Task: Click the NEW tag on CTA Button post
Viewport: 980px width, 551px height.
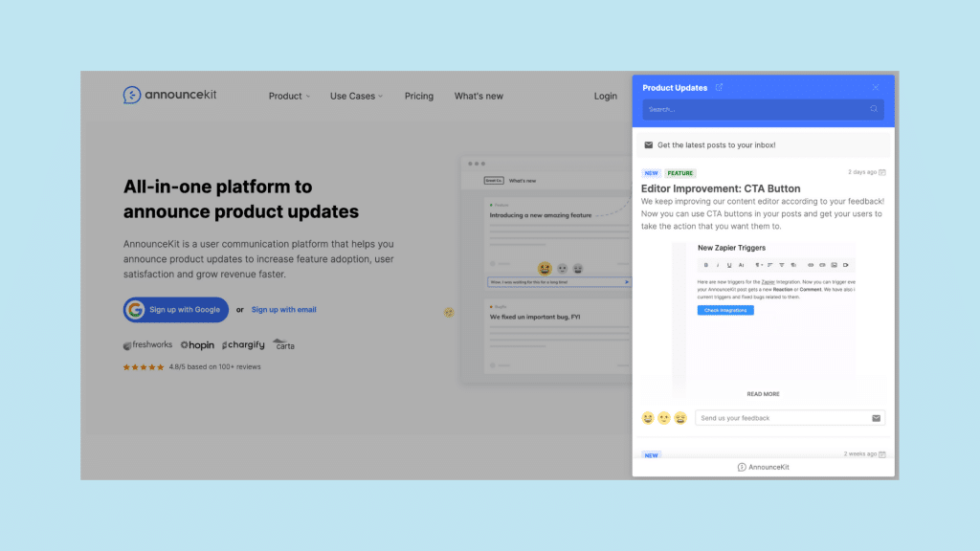Action: [651, 173]
